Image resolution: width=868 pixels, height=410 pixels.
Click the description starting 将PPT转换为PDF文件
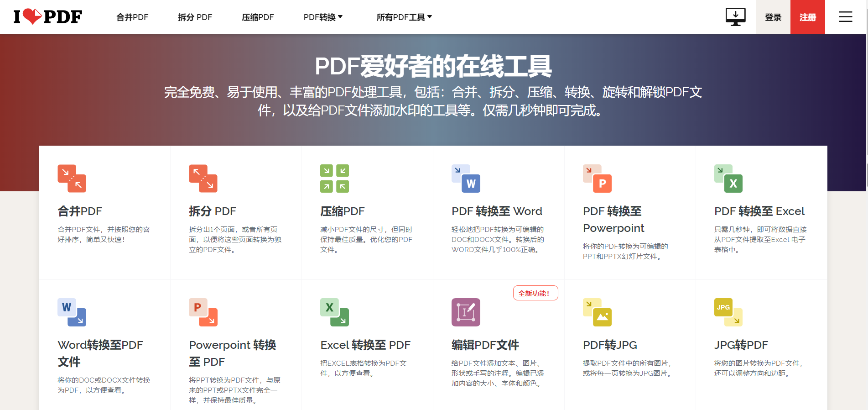pyautogui.click(x=235, y=390)
